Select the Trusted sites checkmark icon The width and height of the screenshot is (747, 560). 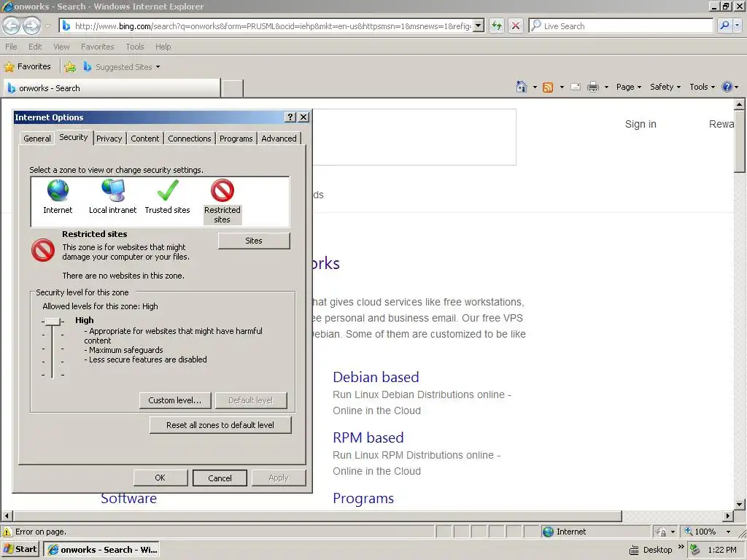pyautogui.click(x=168, y=190)
